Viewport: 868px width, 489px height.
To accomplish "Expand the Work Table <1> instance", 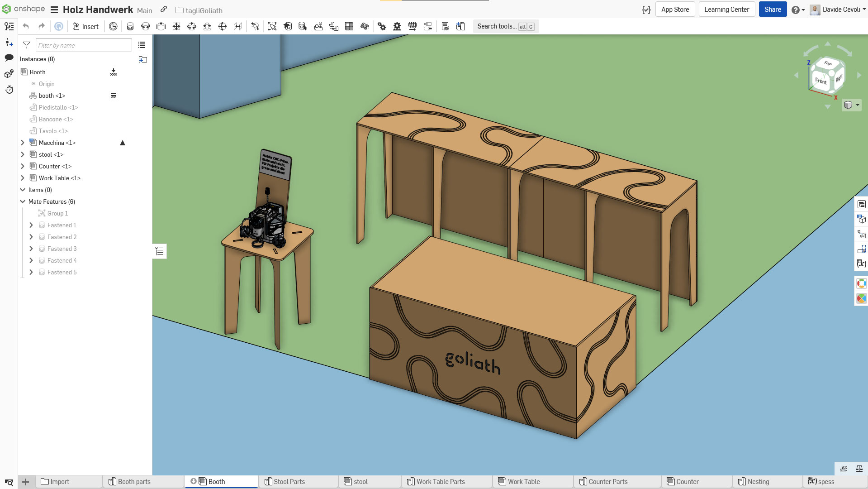I will [23, 178].
